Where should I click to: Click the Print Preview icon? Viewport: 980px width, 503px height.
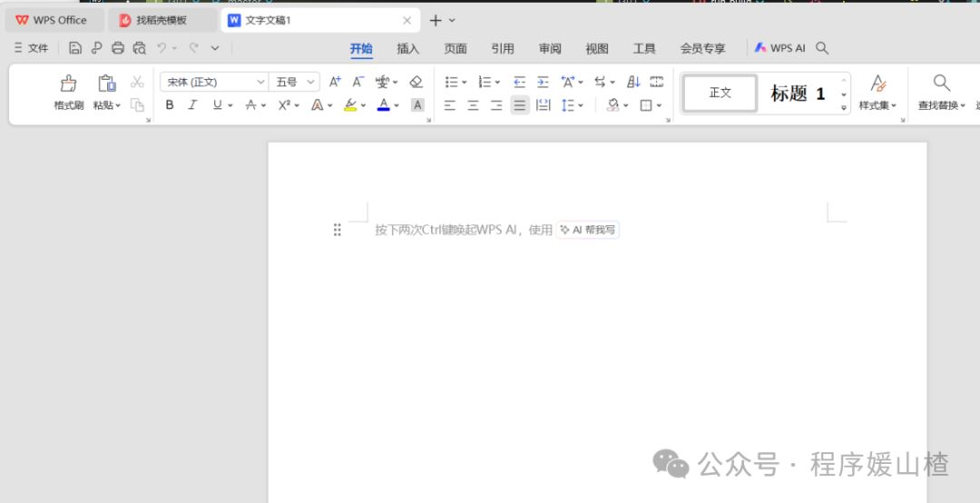click(140, 48)
